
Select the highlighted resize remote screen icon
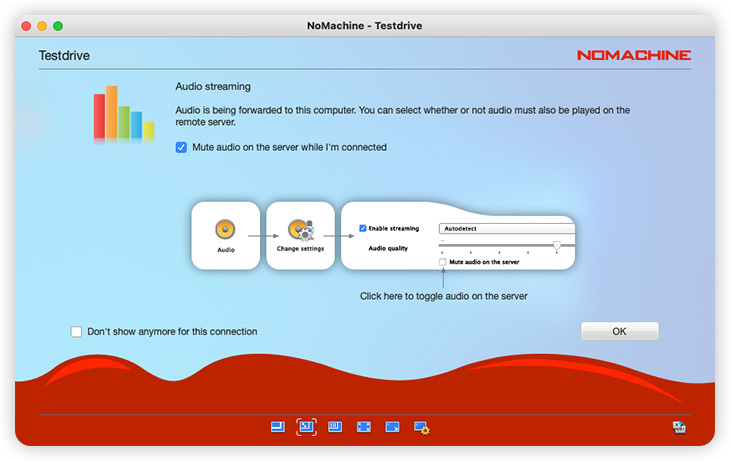pyautogui.click(x=306, y=427)
